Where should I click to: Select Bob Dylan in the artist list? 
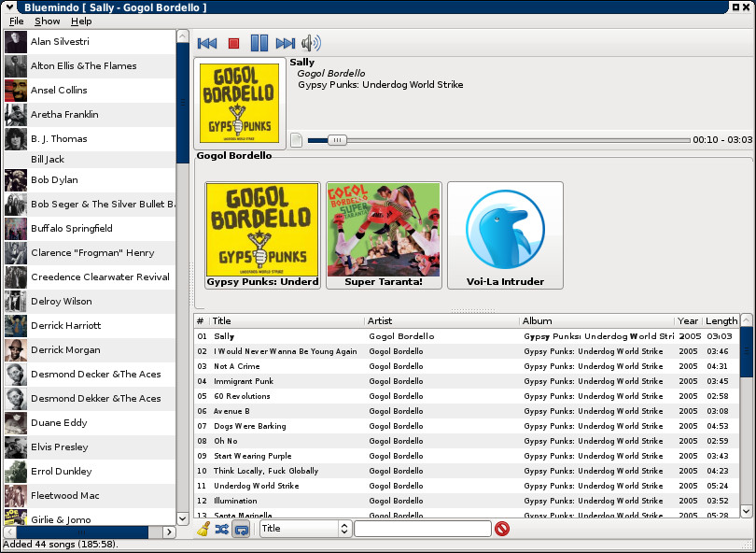(x=54, y=180)
